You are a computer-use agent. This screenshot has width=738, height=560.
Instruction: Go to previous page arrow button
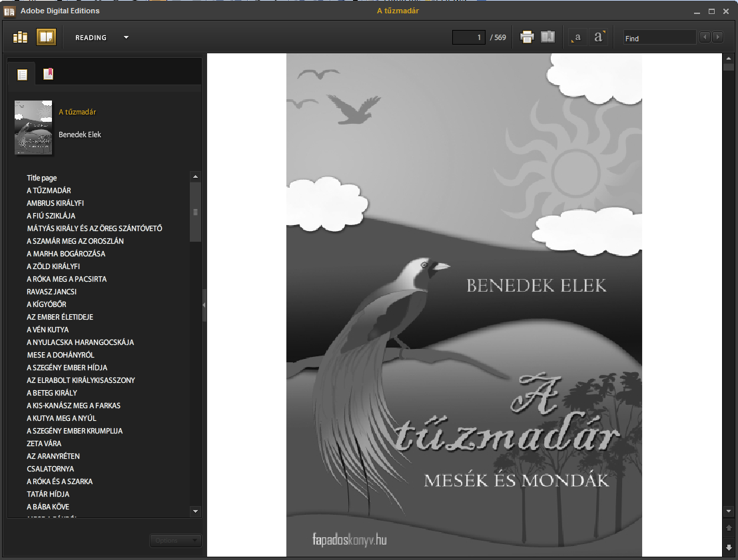(729, 529)
